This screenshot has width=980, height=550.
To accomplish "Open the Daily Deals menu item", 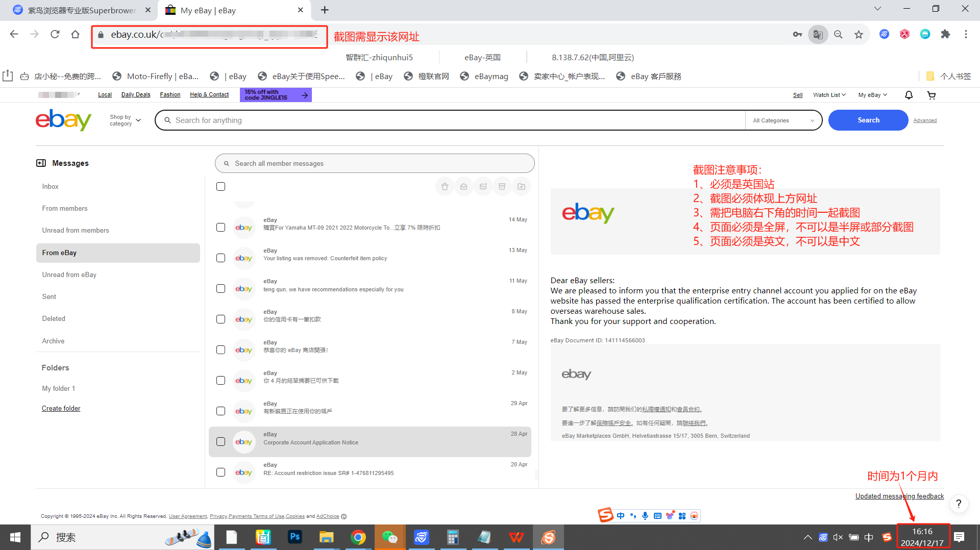I will [x=135, y=94].
